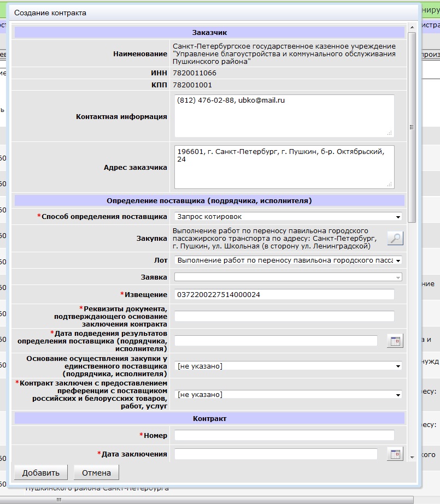
Task: Expand 'Способ определения поставщика' dropdown
Action: [x=288, y=217]
